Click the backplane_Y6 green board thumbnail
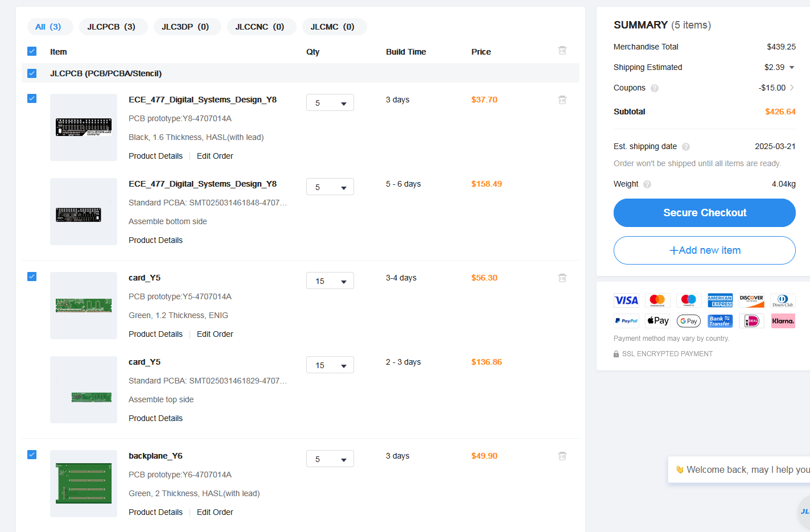The image size is (810, 532). coord(84,484)
